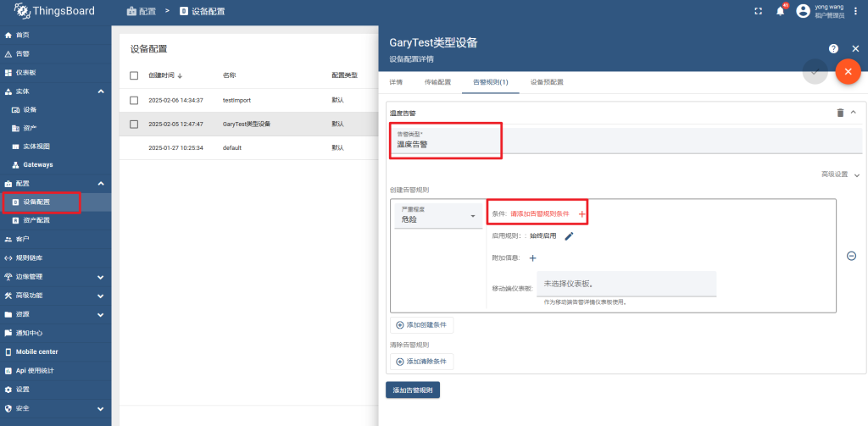Click the 设备配置 breadcrumb
Image resolution: width=868 pixels, height=426 pixels.
(203, 11)
